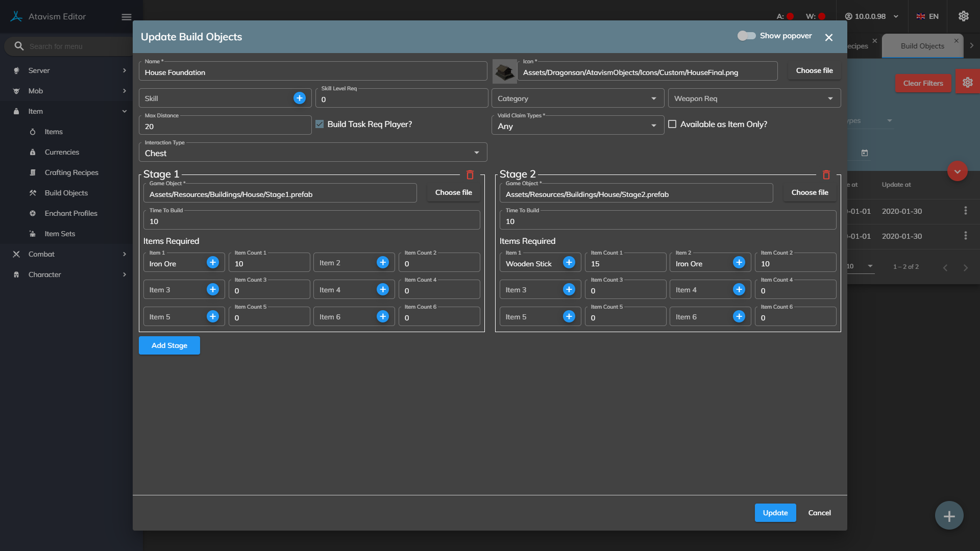The height and width of the screenshot is (551, 980).
Task: Click plus icon next to Skill field
Action: click(x=300, y=98)
